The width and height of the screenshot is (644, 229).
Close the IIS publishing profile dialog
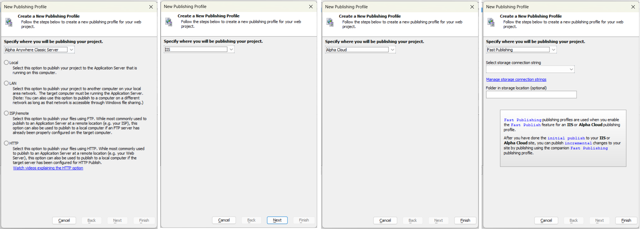[x=311, y=7]
